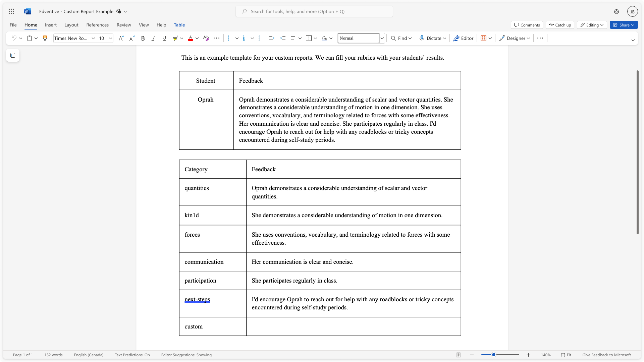Click the Undo arrow icon
Image resolution: width=644 pixels, height=362 pixels.
[14, 38]
